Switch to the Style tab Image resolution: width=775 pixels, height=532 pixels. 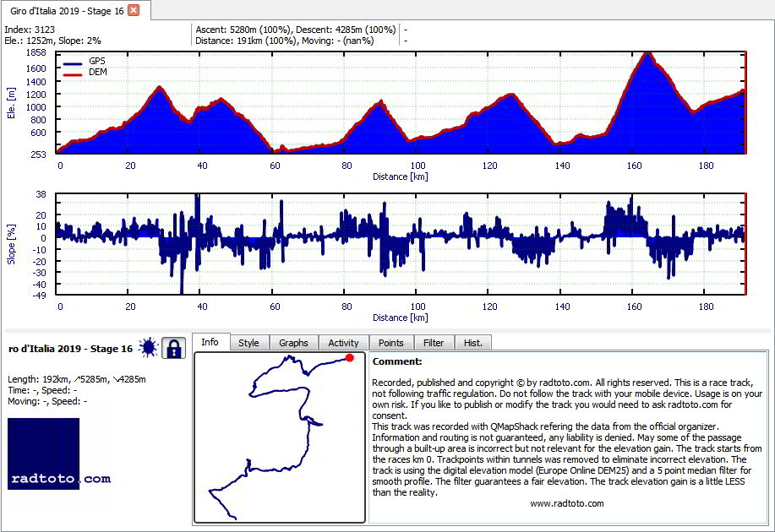(248, 343)
